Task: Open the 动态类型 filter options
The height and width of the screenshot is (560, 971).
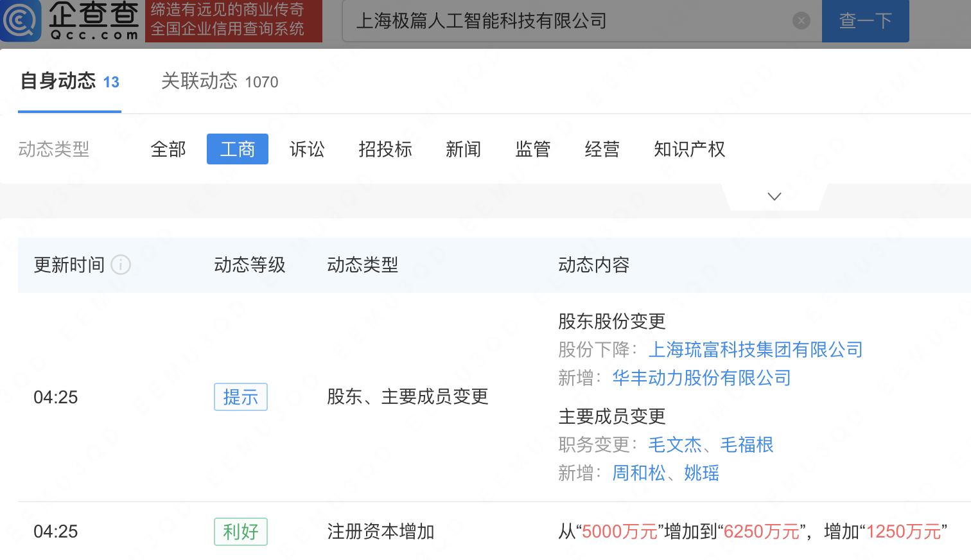Action: [53, 149]
